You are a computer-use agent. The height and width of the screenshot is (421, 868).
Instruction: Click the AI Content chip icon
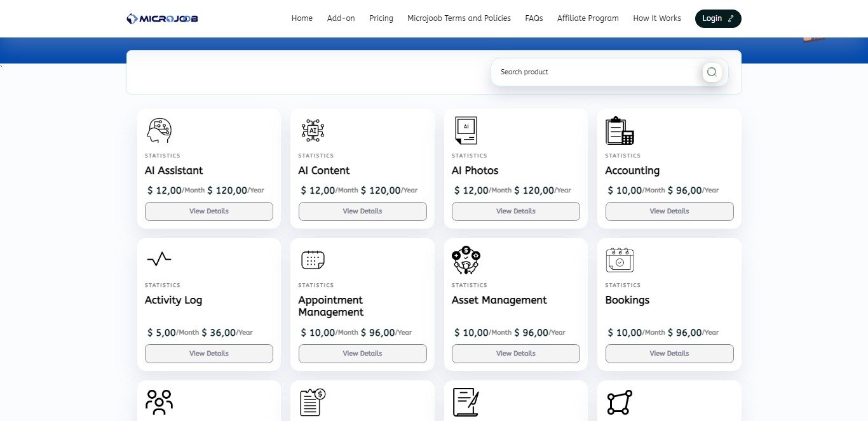coord(313,130)
